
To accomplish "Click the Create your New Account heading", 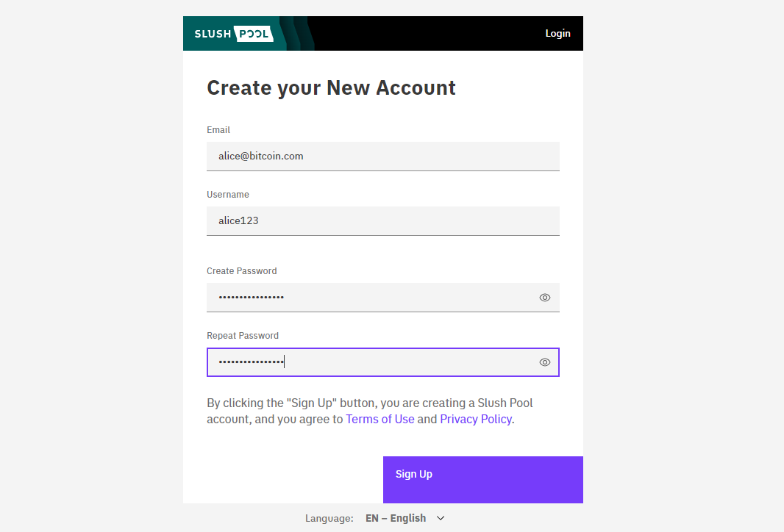I will point(332,88).
